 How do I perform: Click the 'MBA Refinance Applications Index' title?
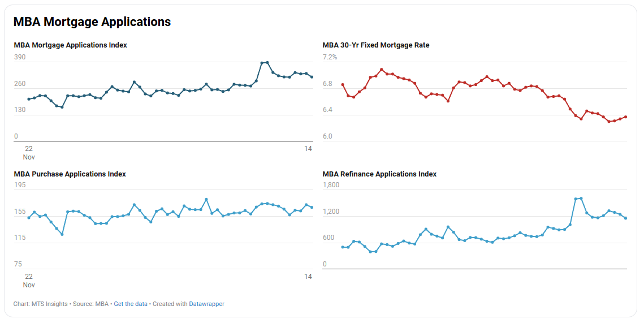click(x=379, y=174)
